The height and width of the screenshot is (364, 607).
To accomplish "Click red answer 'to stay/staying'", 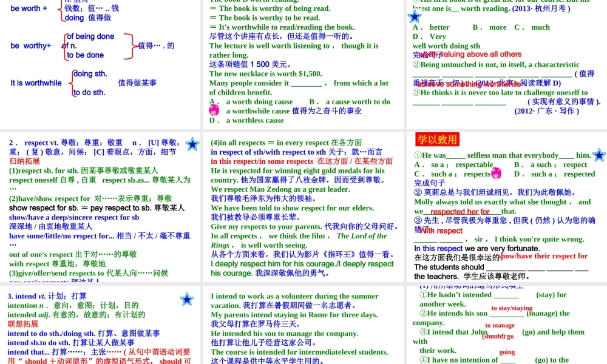I will [512, 308].
